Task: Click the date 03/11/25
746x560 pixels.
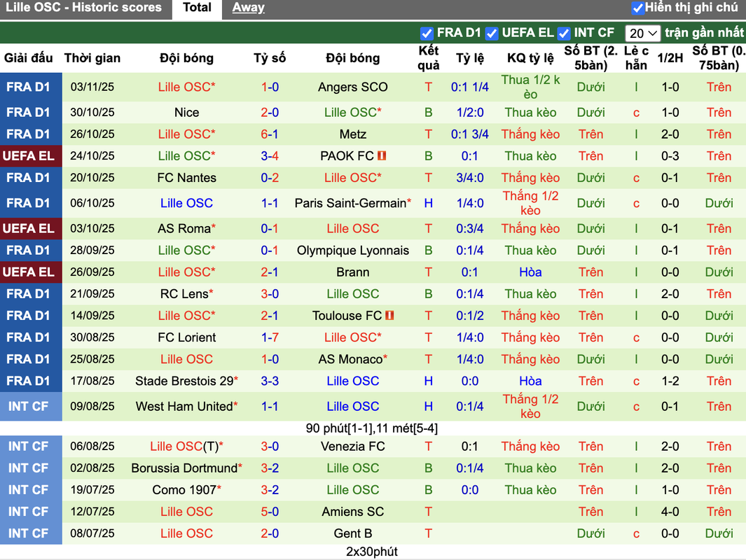Action: coord(92,87)
